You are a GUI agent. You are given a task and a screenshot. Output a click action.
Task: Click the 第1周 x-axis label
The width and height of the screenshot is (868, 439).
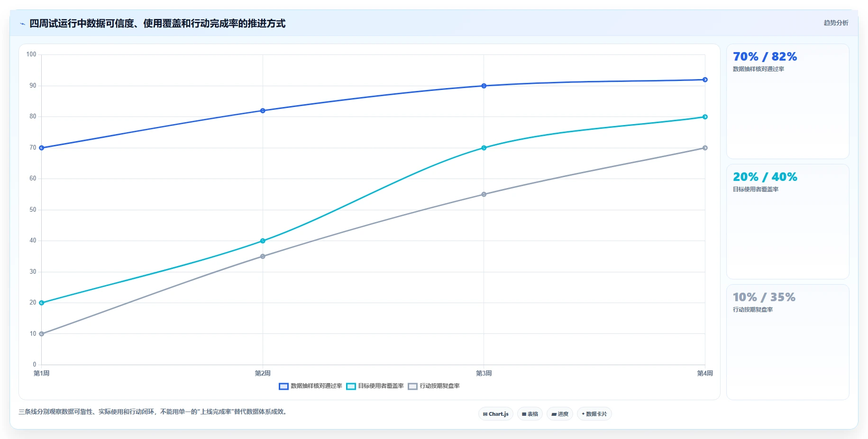point(42,373)
